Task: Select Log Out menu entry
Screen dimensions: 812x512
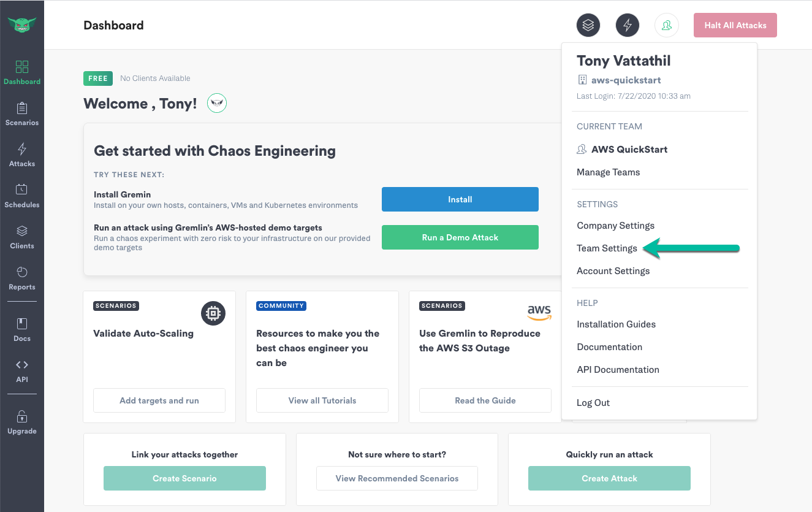Action: [x=593, y=403]
